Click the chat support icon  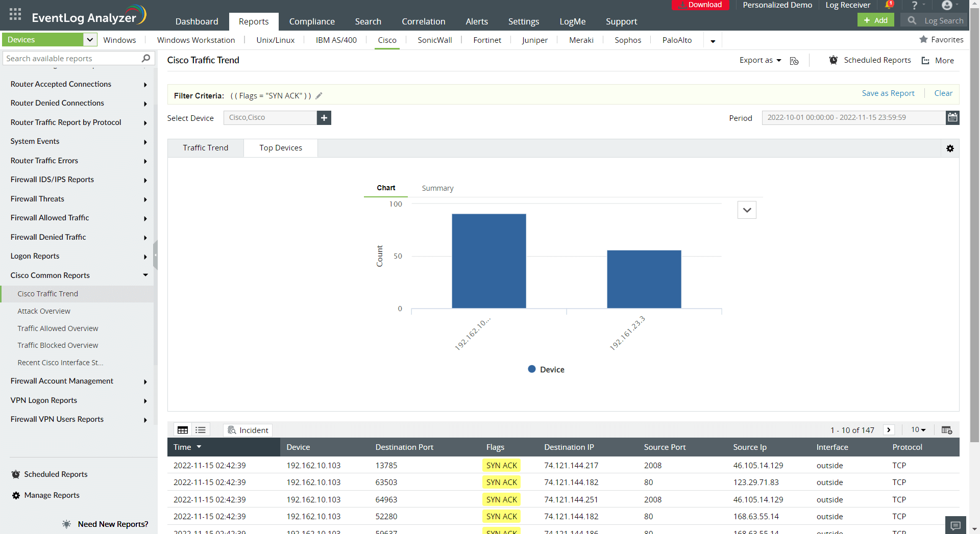955,525
